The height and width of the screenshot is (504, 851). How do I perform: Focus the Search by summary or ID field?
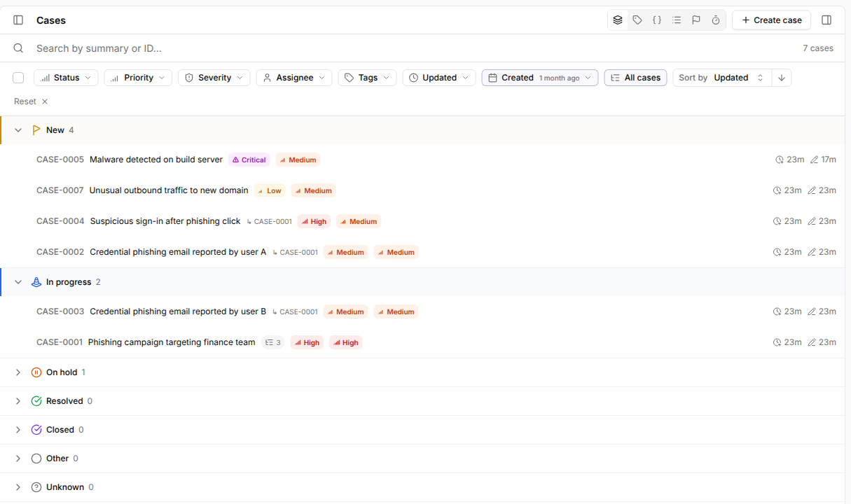[413, 48]
